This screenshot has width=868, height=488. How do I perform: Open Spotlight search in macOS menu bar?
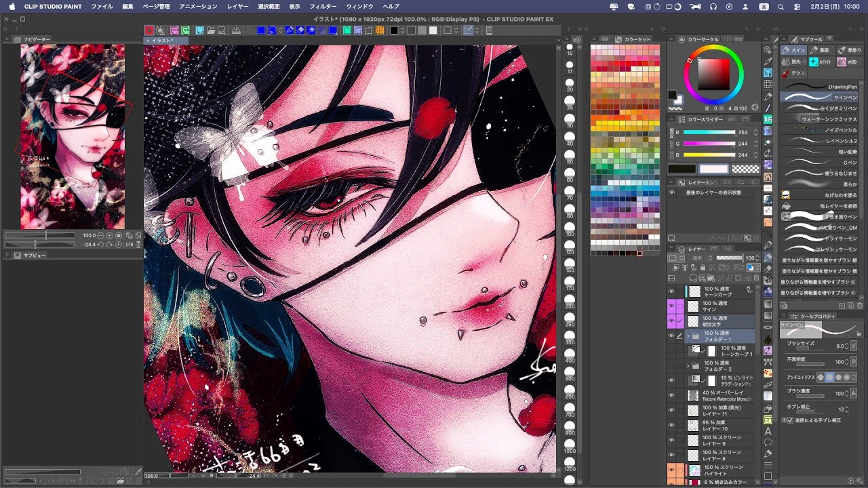click(781, 7)
